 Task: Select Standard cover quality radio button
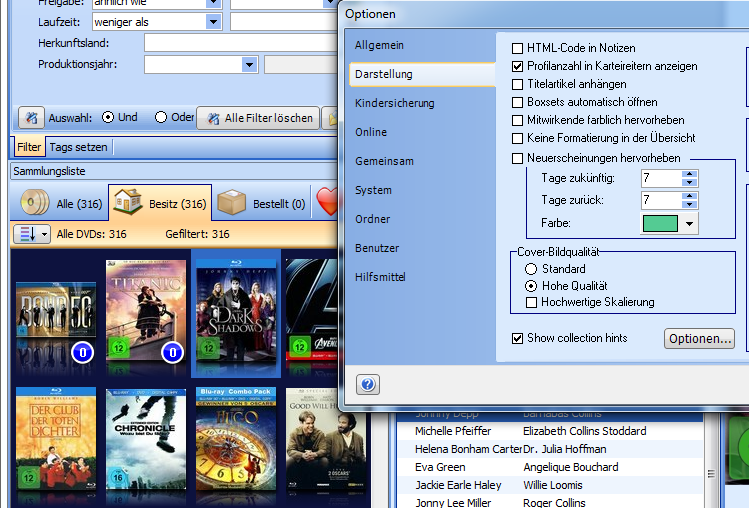tap(531, 269)
